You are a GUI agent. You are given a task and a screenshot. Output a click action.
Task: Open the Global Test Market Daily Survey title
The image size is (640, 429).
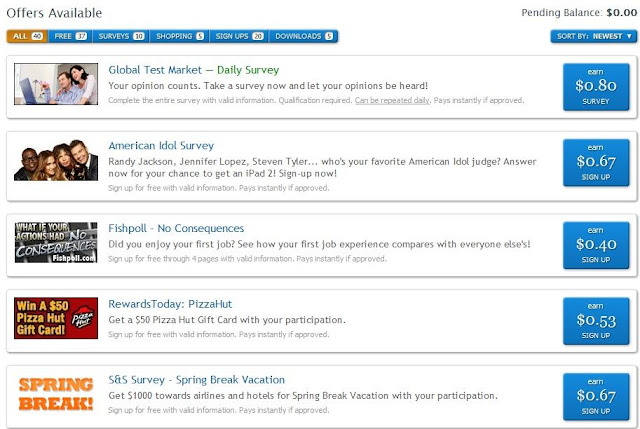tap(193, 70)
